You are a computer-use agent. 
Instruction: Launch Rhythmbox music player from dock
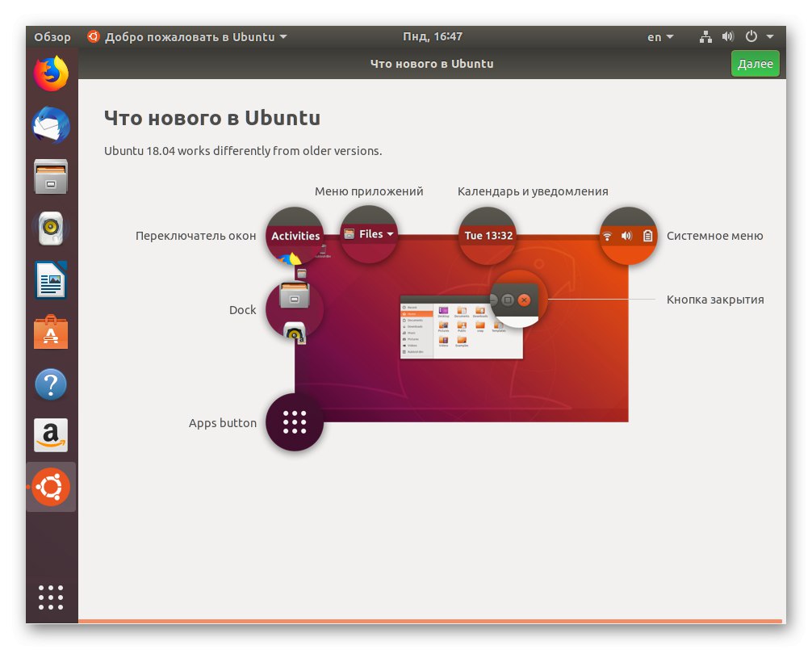51,229
